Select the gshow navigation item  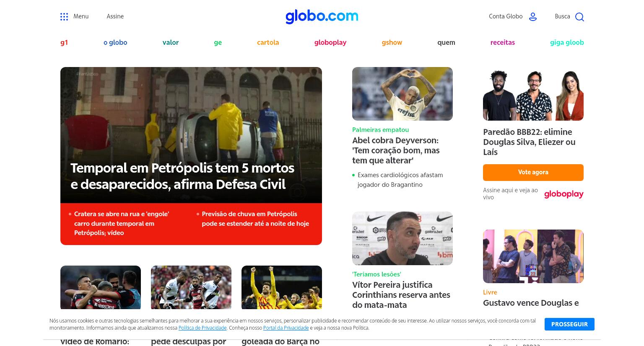coord(392,42)
